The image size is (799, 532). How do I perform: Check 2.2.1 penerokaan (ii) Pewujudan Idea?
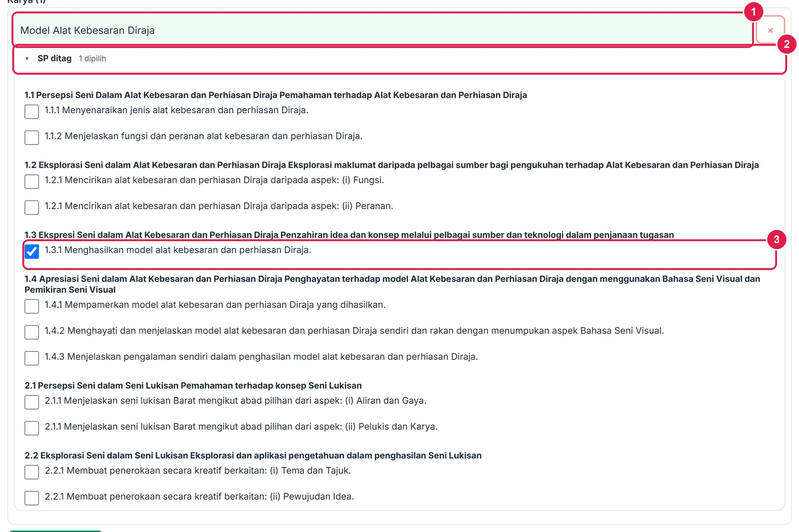click(x=32, y=498)
